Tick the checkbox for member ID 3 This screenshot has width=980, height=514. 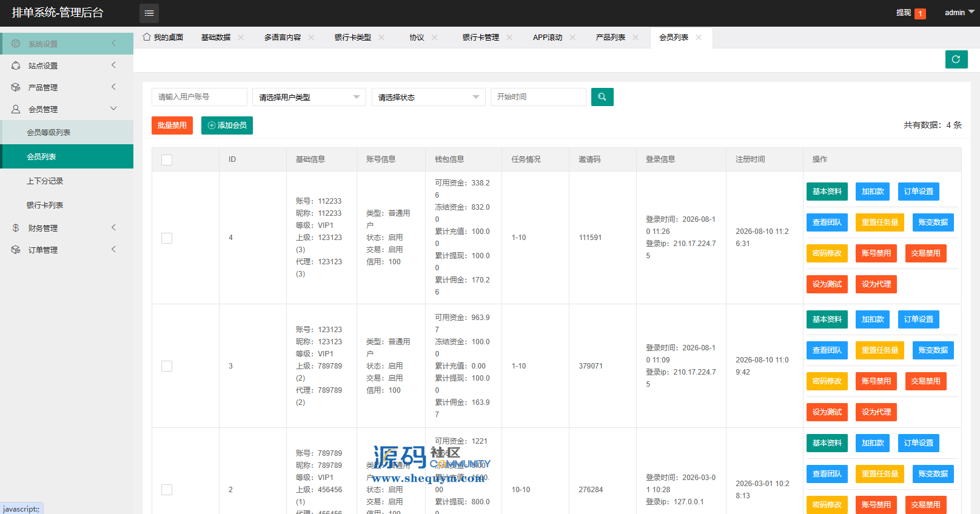(167, 366)
